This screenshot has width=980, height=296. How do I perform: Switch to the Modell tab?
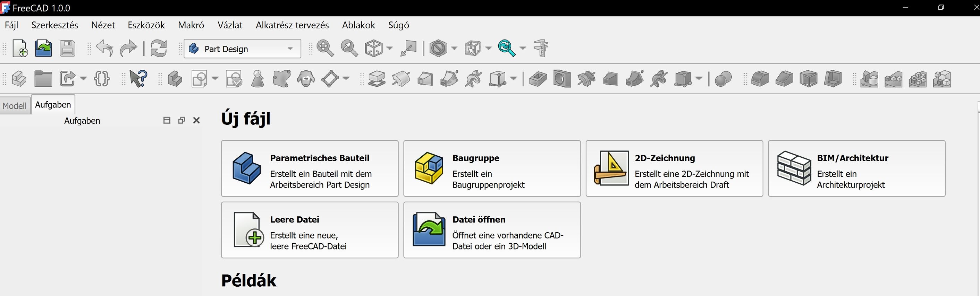(15, 106)
